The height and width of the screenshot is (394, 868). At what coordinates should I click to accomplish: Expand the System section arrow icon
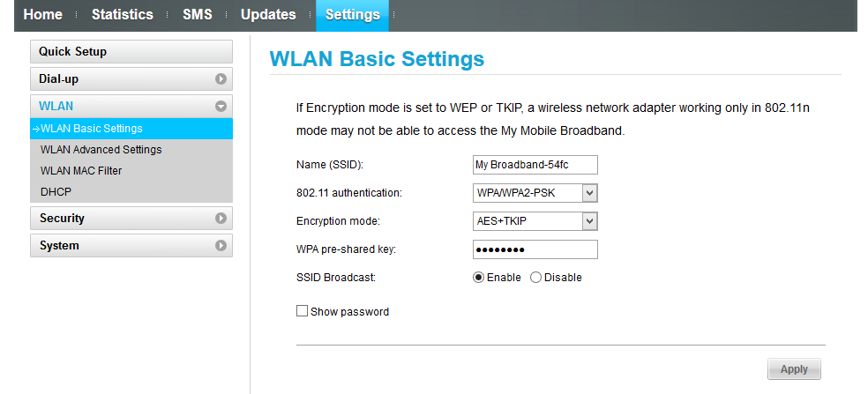click(x=221, y=246)
